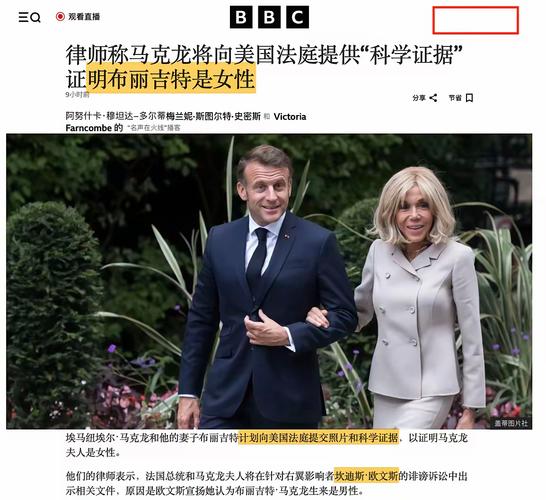Click the BBC logo to go home

pos(269,17)
